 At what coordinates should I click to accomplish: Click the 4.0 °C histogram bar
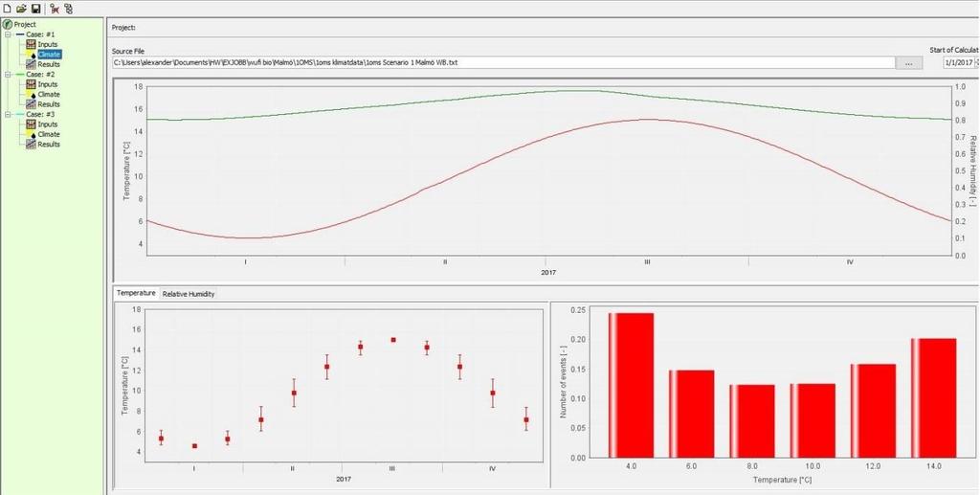[632, 385]
